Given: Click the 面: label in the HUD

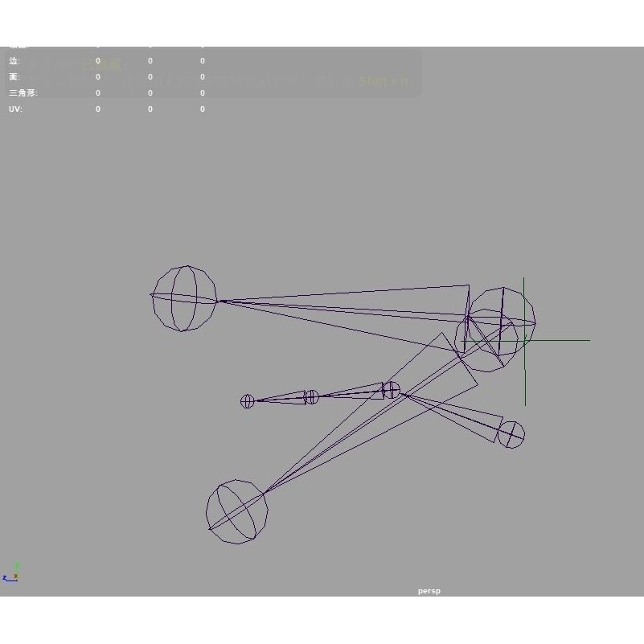Looking at the screenshot, I should (x=14, y=77).
